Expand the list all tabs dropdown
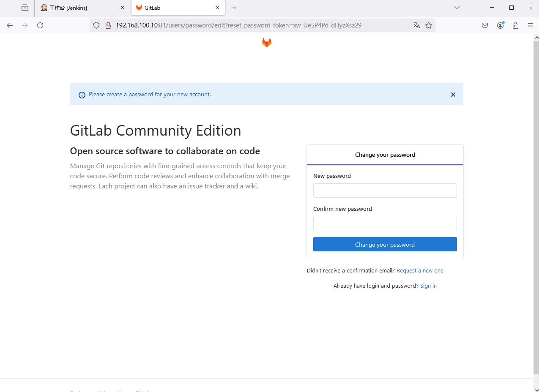 (457, 8)
